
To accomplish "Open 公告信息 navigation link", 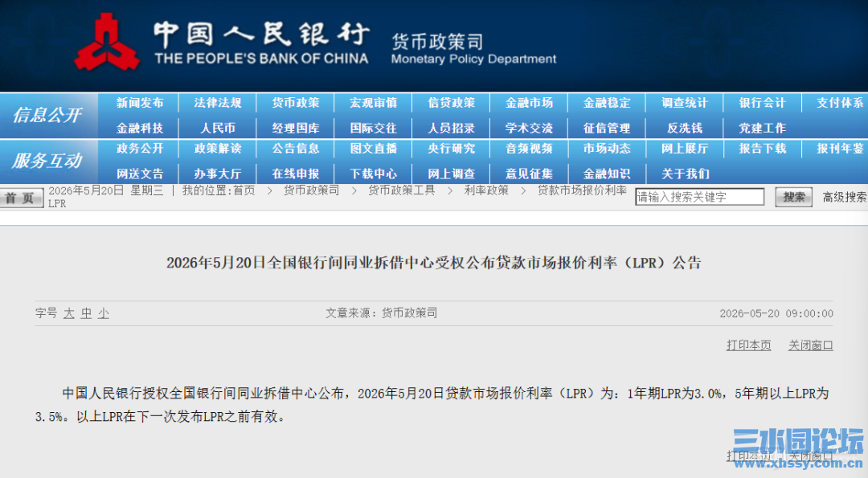I will [296, 149].
